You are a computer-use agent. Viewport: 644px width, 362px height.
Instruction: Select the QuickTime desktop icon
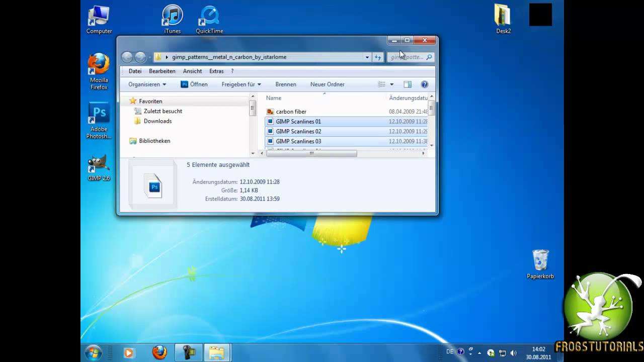pyautogui.click(x=209, y=18)
